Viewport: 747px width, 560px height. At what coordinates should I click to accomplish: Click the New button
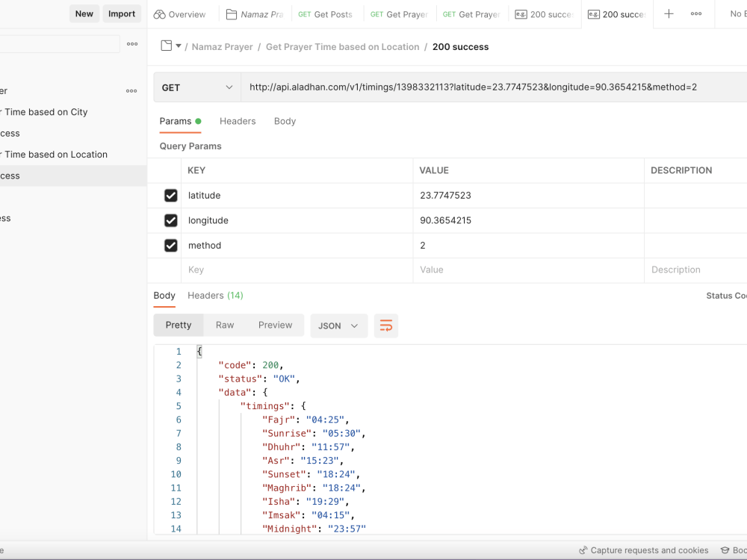coord(84,13)
